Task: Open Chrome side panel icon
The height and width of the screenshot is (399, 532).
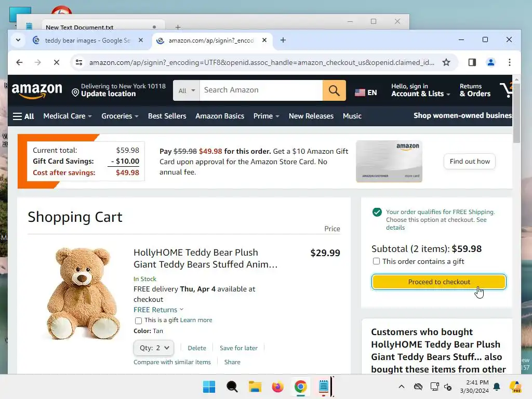Action: click(x=472, y=62)
